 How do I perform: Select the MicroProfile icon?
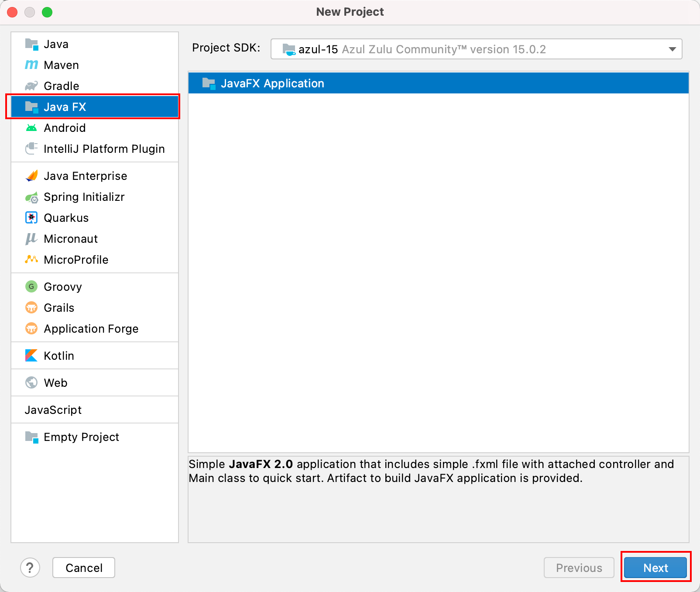pos(31,259)
